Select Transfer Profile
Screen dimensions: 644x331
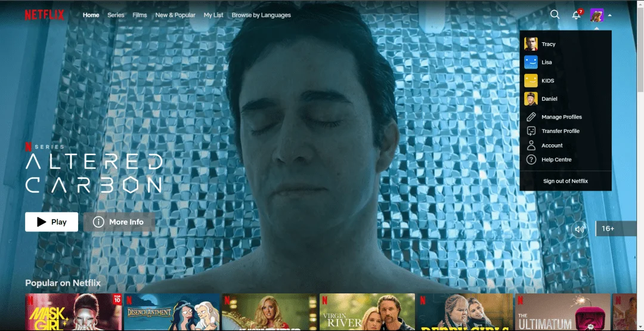pyautogui.click(x=561, y=131)
